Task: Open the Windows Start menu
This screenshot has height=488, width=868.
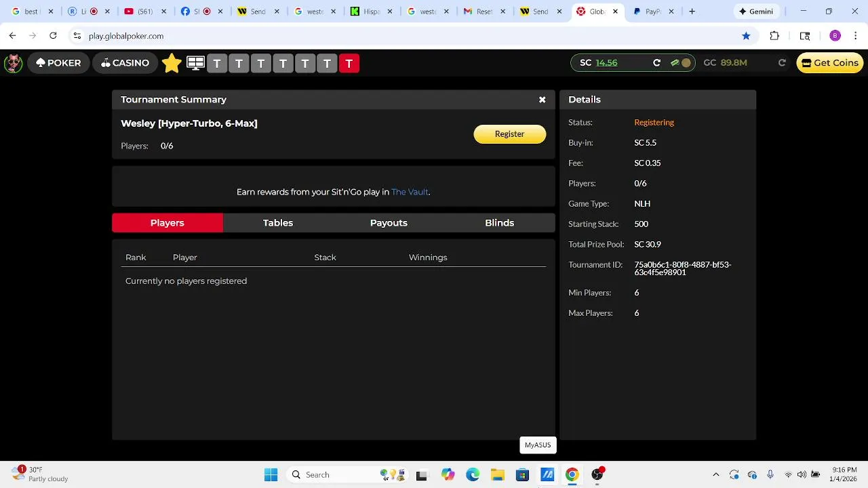Action: click(271, 474)
